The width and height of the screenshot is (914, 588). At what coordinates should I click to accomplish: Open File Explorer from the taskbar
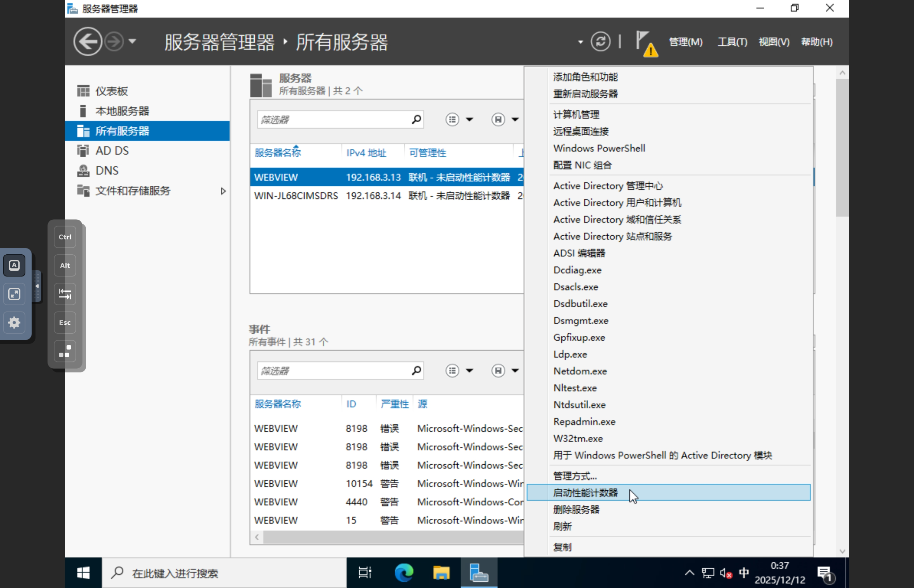coord(441,573)
